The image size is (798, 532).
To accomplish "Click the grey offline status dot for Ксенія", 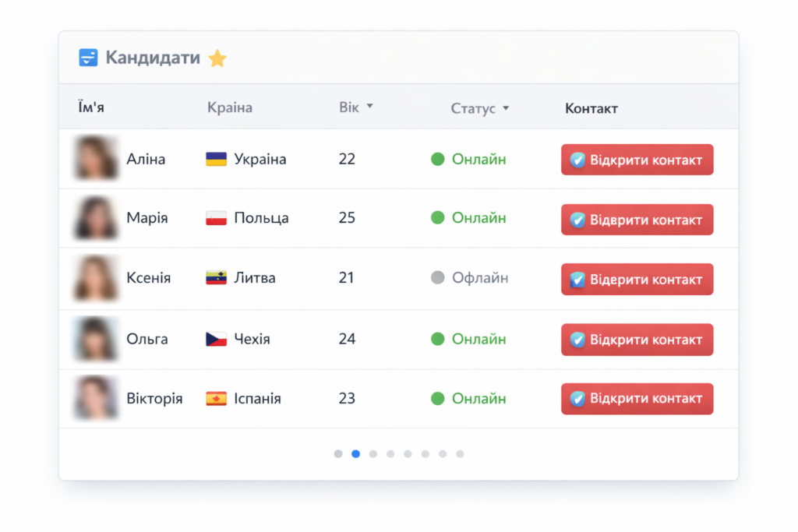I will (x=438, y=278).
